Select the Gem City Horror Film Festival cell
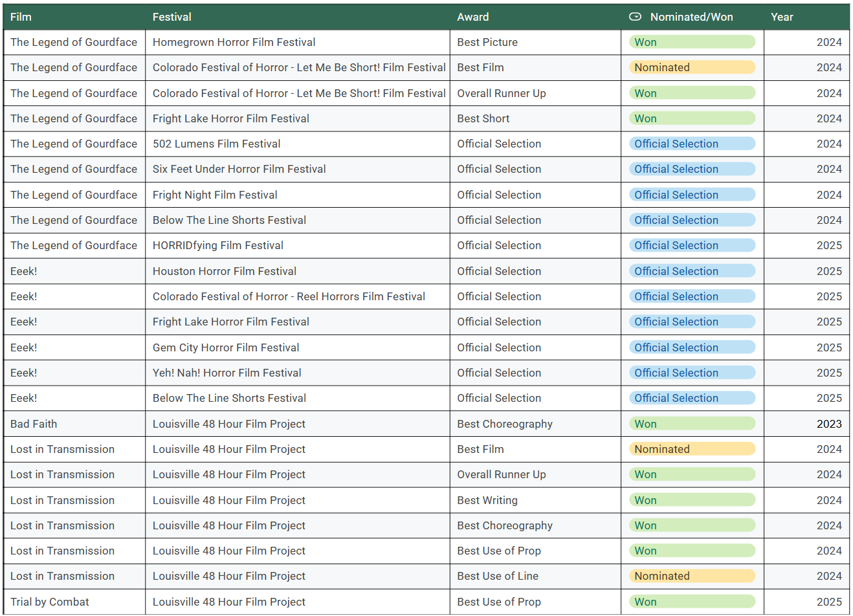 tap(298, 347)
